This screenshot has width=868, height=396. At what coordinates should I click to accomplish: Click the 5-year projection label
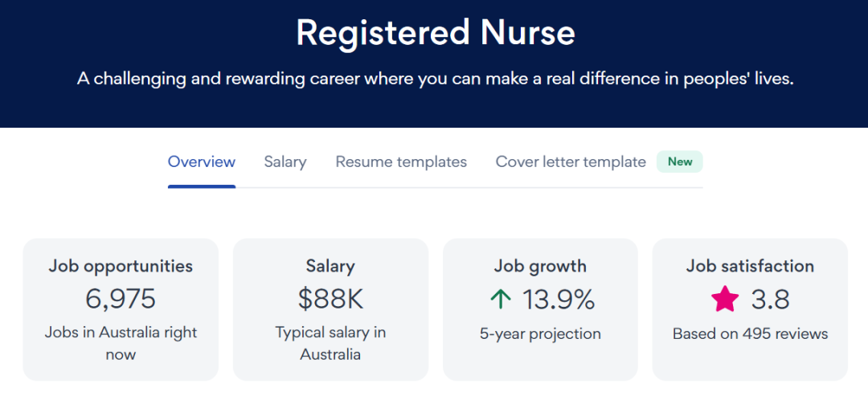[540, 333]
